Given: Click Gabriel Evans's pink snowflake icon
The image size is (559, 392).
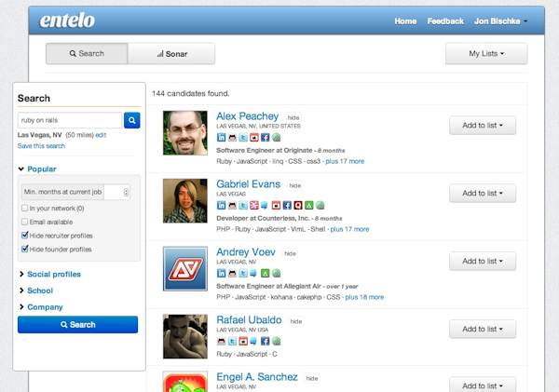Looking at the screenshot, I should click(x=254, y=205).
